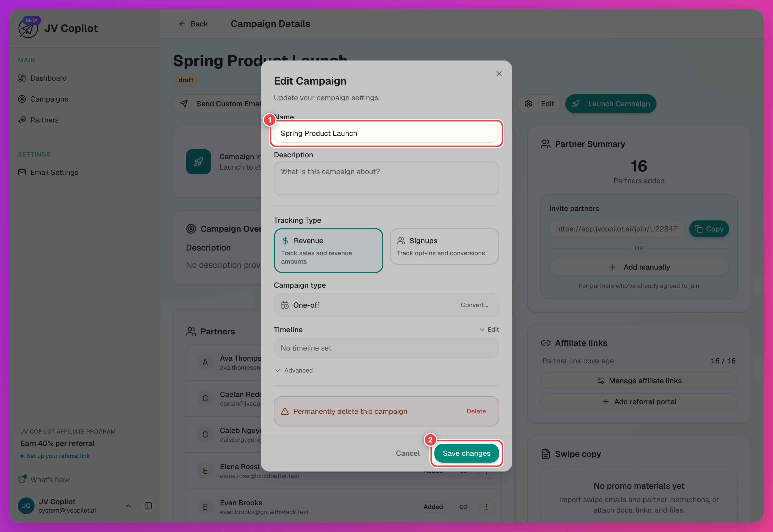Viewport: 773px width, 532px height.
Task: Click the draft status badge
Action: [186, 80]
